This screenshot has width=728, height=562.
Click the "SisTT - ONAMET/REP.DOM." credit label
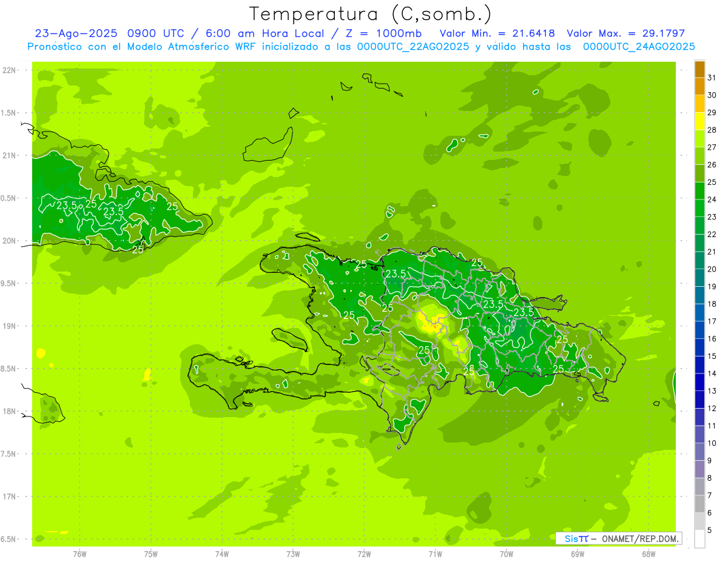tap(618, 538)
